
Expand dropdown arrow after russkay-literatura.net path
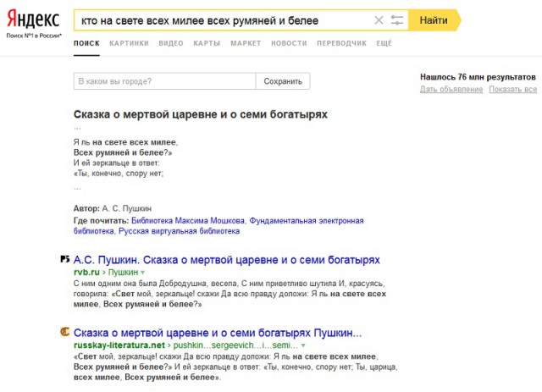click(303, 345)
